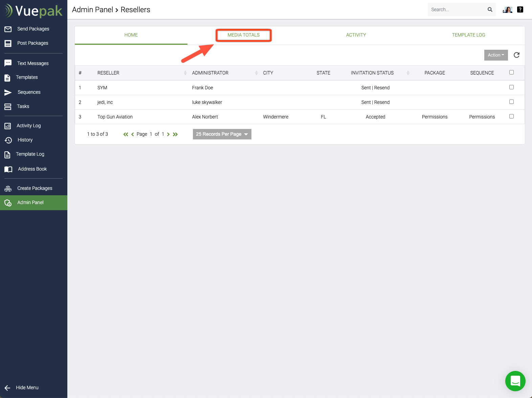Screen dimensions: 532x398
Task: Open the help question mark icon
Action: point(520,9)
